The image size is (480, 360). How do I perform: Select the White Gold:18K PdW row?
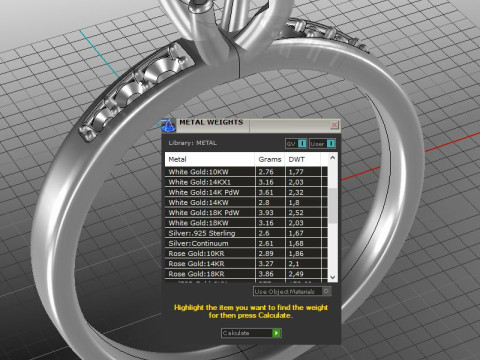pyautogui.click(x=246, y=213)
